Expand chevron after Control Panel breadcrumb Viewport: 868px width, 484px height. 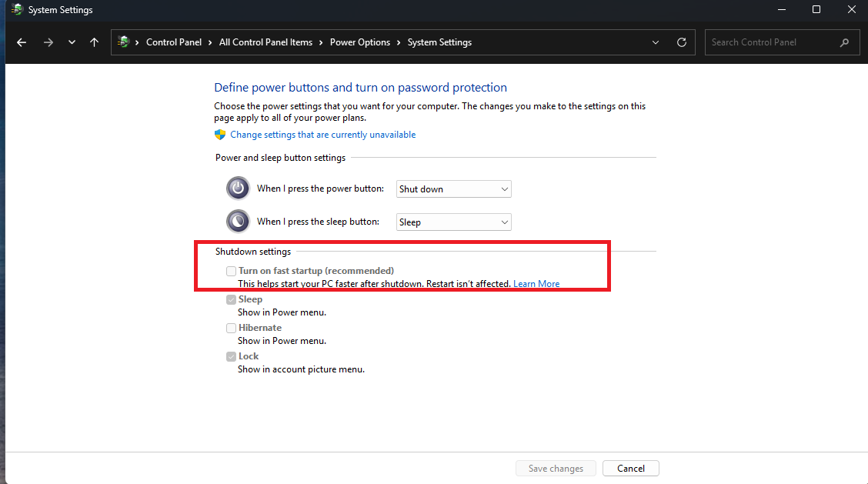coord(210,42)
